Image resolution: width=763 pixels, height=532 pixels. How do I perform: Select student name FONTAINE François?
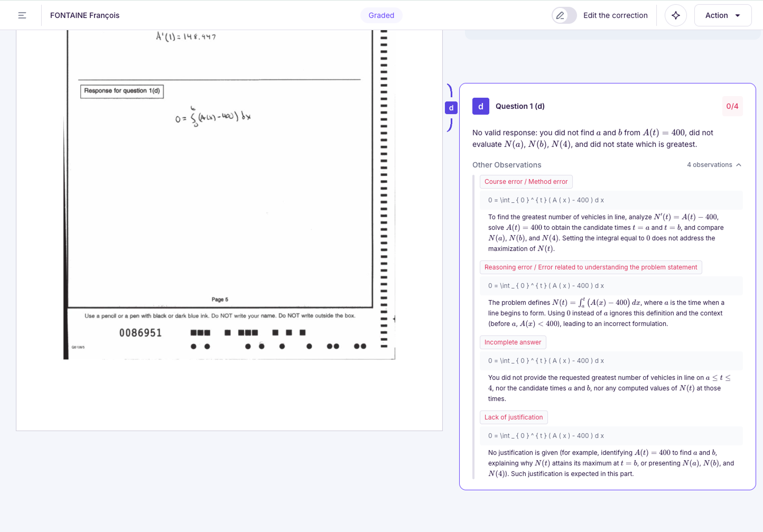click(85, 15)
